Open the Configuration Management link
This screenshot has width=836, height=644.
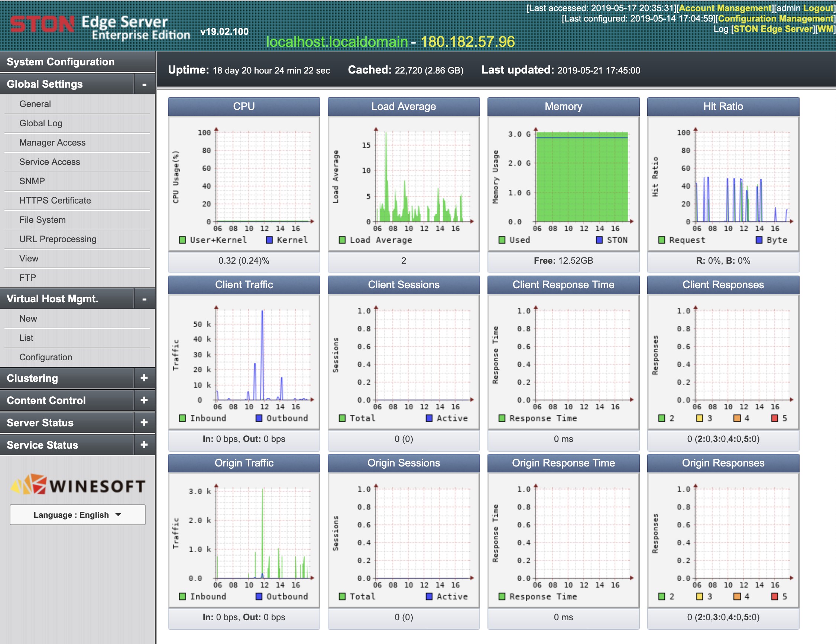(x=776, y=18)
